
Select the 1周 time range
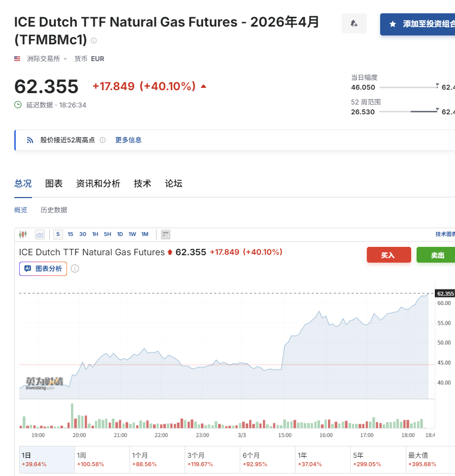tap(102, 459)
